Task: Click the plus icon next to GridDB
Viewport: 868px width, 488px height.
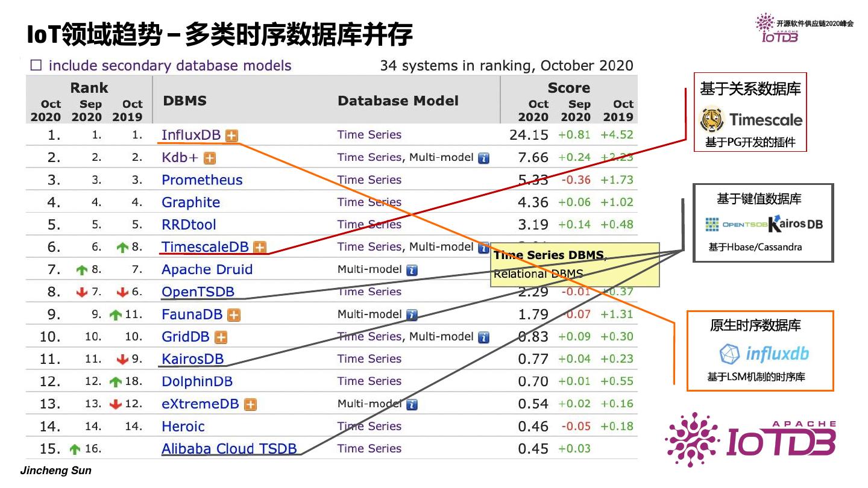Action: pyautogui.click(x=221, y=337)
